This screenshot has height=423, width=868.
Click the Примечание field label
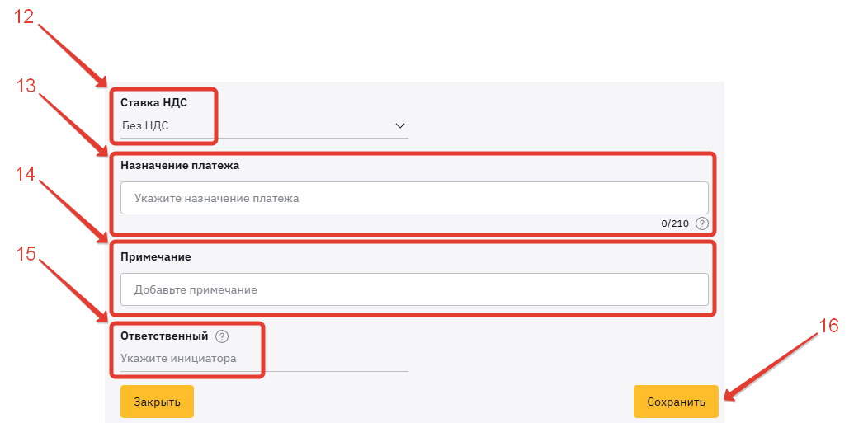coord(156,256)
